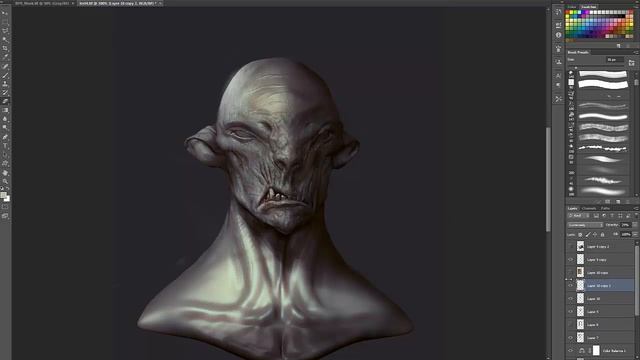Select the Move tool
Viewport: 640px width, 360px height.
[x=5, y=13]
